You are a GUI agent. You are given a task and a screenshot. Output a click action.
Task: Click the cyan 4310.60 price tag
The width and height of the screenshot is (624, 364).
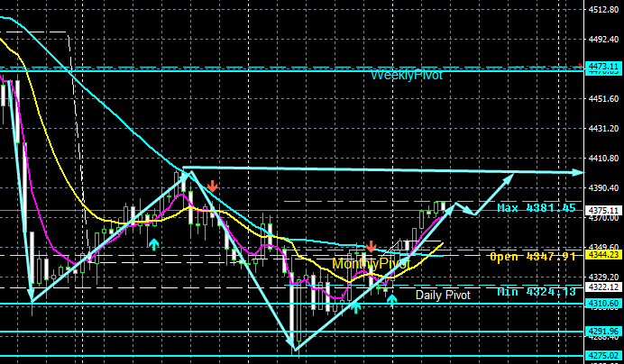pos(603,304)
